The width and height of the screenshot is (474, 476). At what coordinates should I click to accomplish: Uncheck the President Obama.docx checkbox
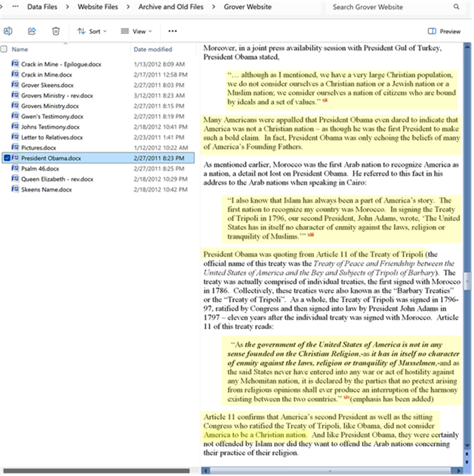(6, 158)
